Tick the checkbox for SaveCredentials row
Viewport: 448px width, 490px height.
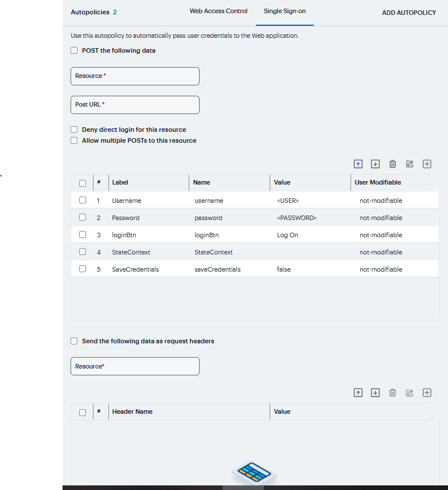pos(83,269)
